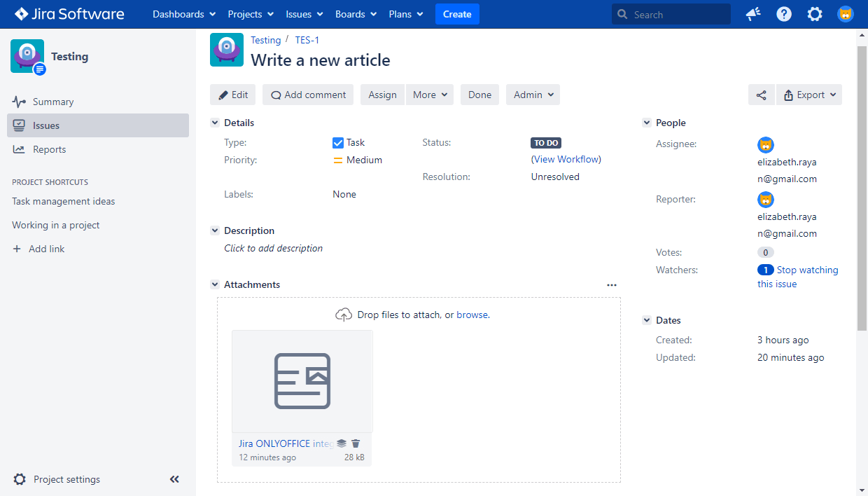This screenshot has width=868, height=496.
Task: Mark the issue as Done
Action: pyautogui.click(x=479, y=95)
